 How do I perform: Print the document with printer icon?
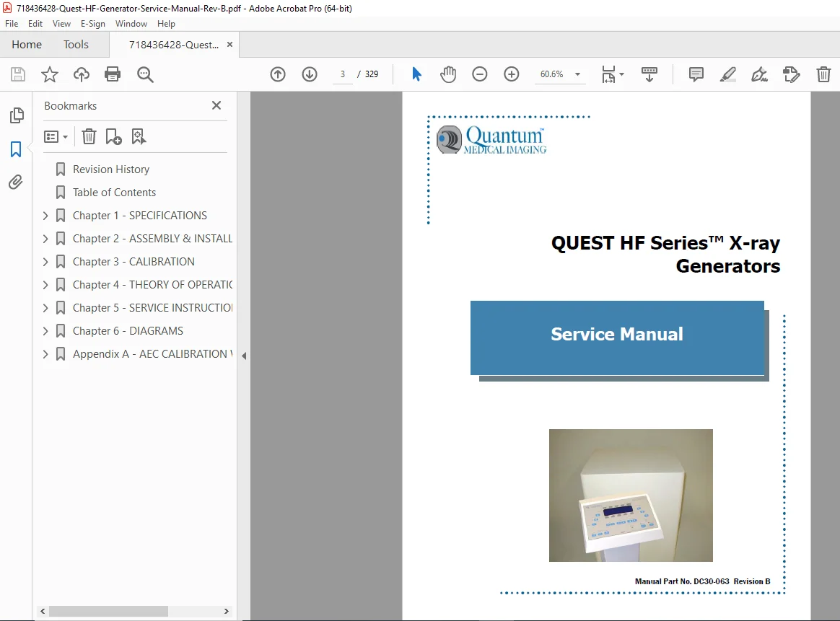coord(113,74)
